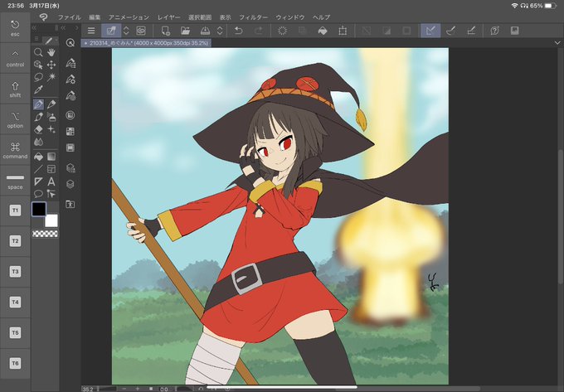Image resolution: width=564 pixels, height=392 pixels.
Task: Open the Sub Tool palette icon
Action: tap(70, 63)
